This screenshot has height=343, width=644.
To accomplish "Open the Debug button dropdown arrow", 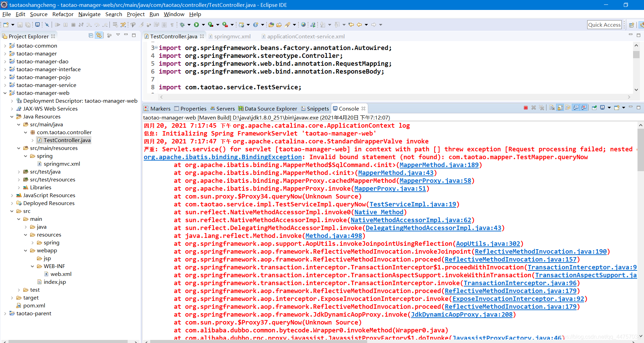I will tap(189, 25).
